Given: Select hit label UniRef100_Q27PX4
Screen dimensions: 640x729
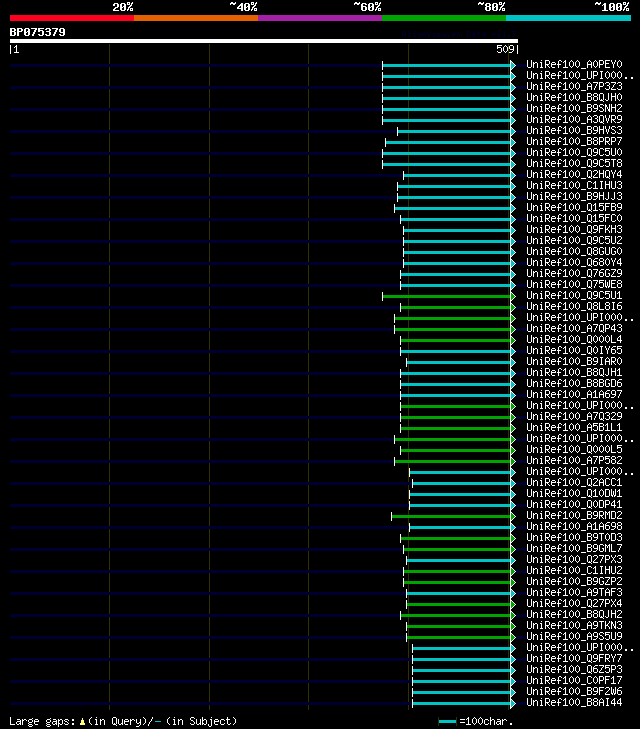Looking at the screenshot, I should pyautogui.click(x=574, y=603).
